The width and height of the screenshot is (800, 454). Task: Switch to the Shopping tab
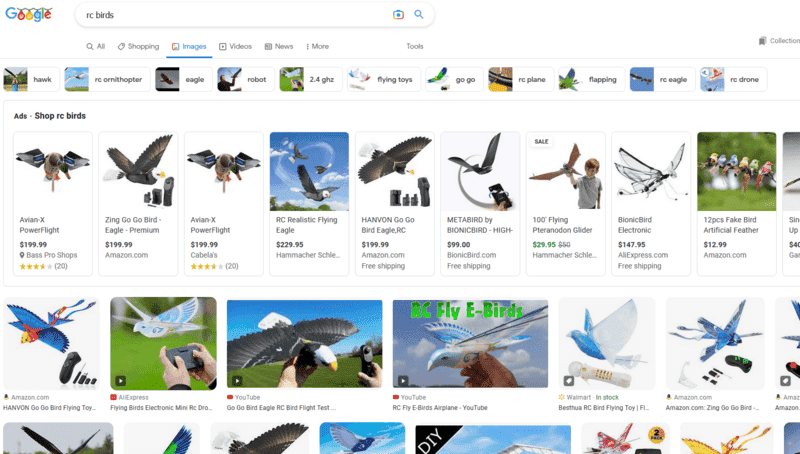(x=138, y=46)
